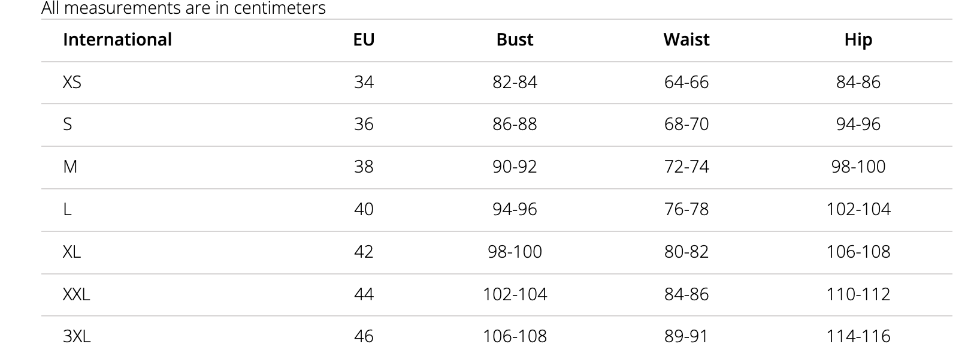Click the EU column header
This screenshot has width=980, height=362.
click(x=364, y=40)
